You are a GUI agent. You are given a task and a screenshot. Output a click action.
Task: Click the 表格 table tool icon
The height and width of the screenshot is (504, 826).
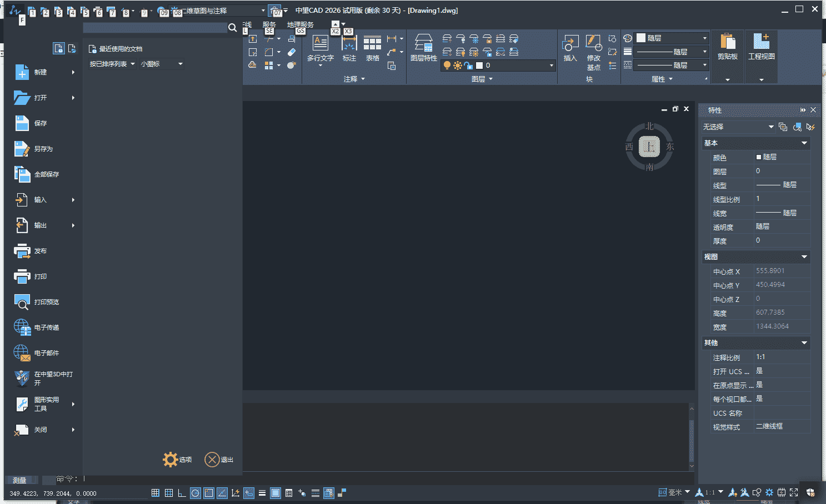pyautogui.click(x=372, y=43)
